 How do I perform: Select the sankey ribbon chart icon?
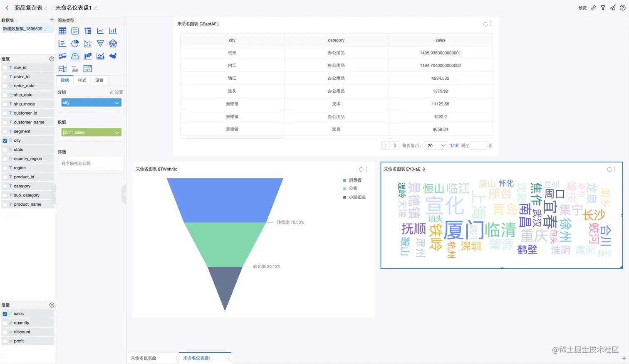pos(62,56)
